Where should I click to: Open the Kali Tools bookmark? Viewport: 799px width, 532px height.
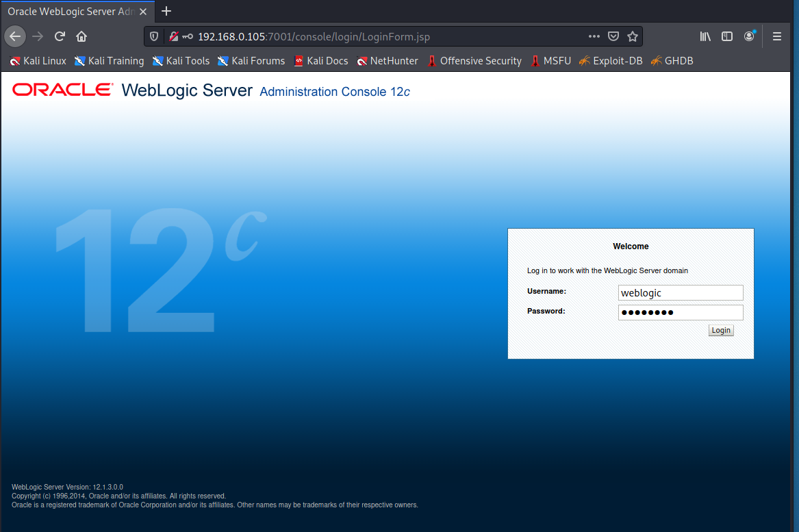pos(181,61)
